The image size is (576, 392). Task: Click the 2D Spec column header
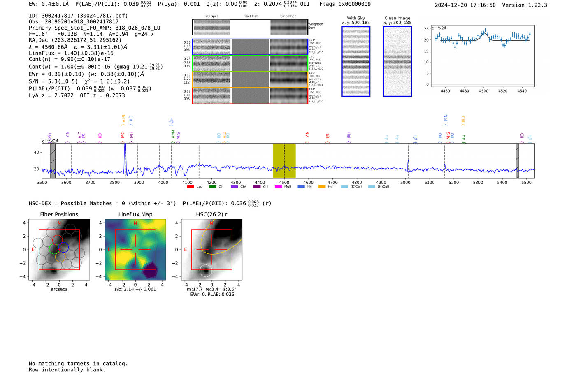[x=212, y=16]
